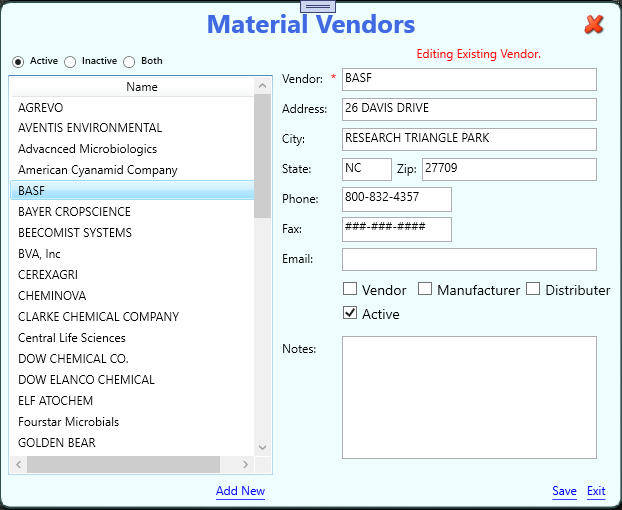This screenshot has width=622, height=510.
Task: Click the Add New link
Action: coord(240,491)
